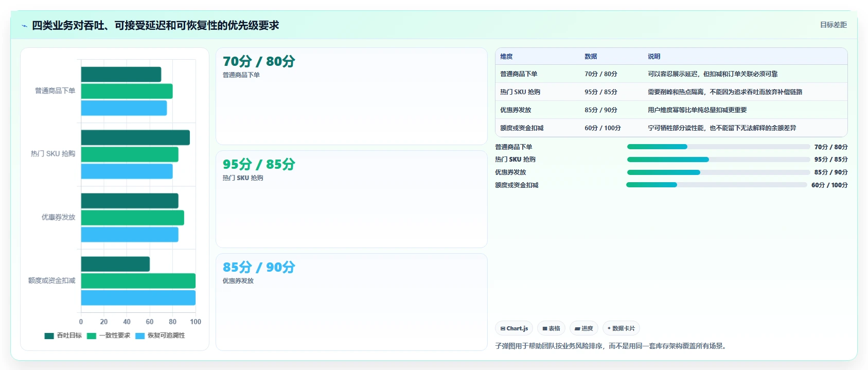Screen dimensions: 868x370
Task: Click the table cell 85分 / 90分
Action: [601, 110]
